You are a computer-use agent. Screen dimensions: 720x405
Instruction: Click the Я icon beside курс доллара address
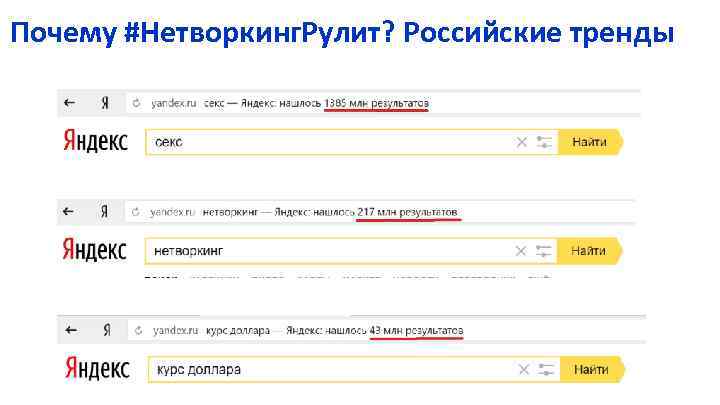click(107, 330)
